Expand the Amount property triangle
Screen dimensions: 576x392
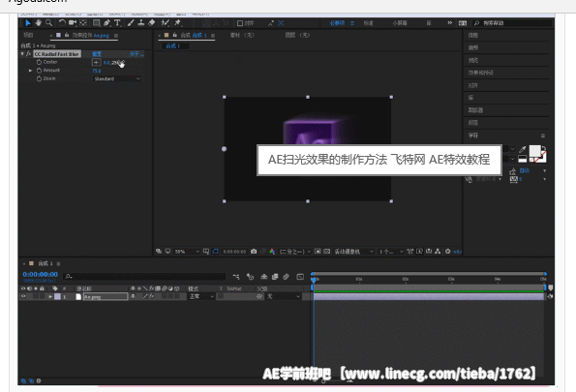click(x=30, y=70)
